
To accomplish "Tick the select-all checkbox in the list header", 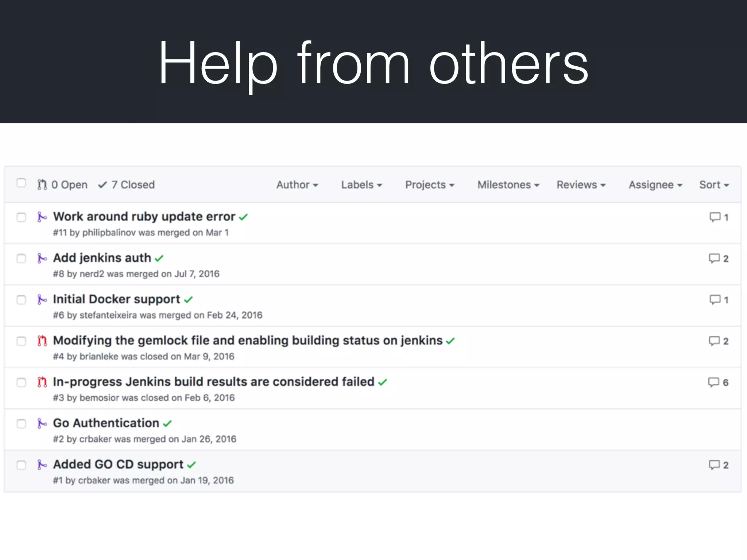I will click(x=22, y=183).
